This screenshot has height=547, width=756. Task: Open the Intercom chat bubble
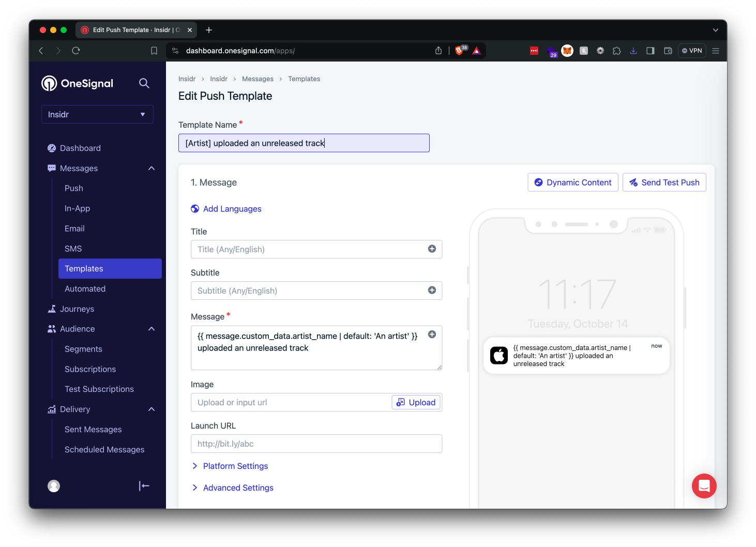click(x=704, y=486)
